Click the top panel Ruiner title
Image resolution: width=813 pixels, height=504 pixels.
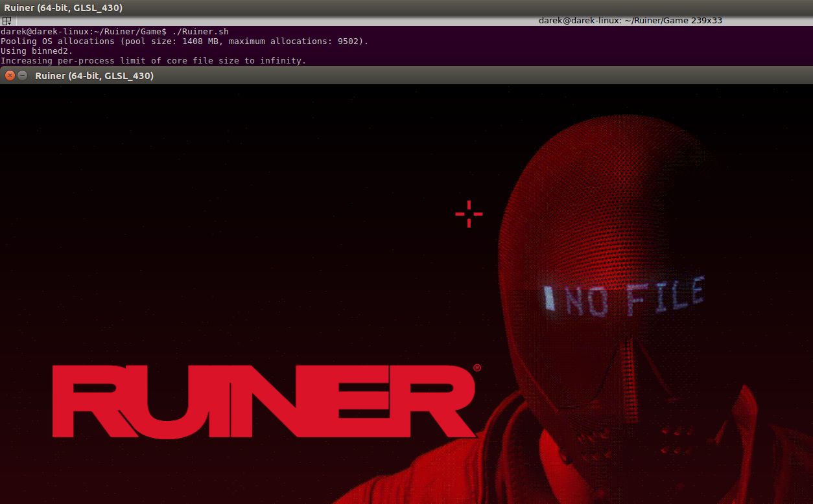click(64, 8)
